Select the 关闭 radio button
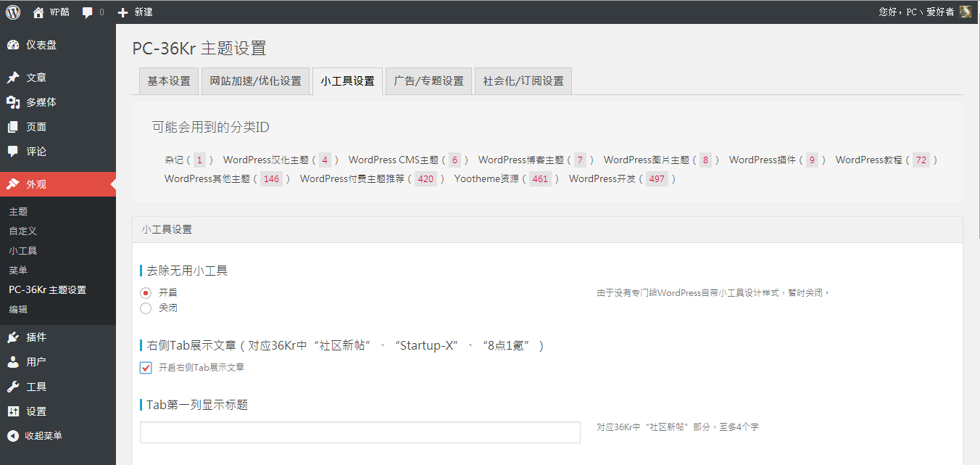 (x=146, y=308)
